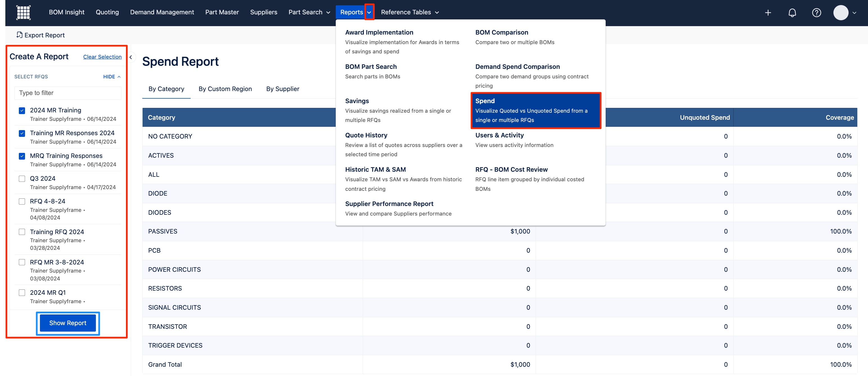
Task: Check the Training RFQ 2024 checkbox
Action: tap(22, 232)
